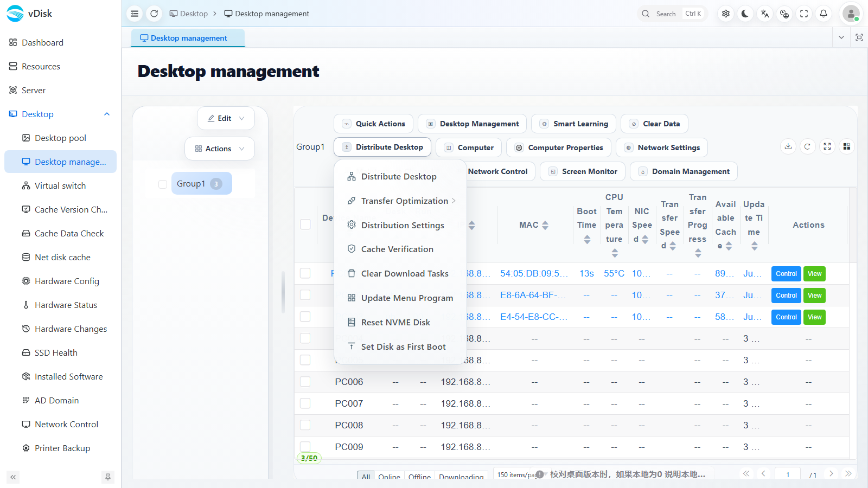Open Desktop pool sidebar item
This screenshot has width=868, height=488.
click(x=60, y=138)
